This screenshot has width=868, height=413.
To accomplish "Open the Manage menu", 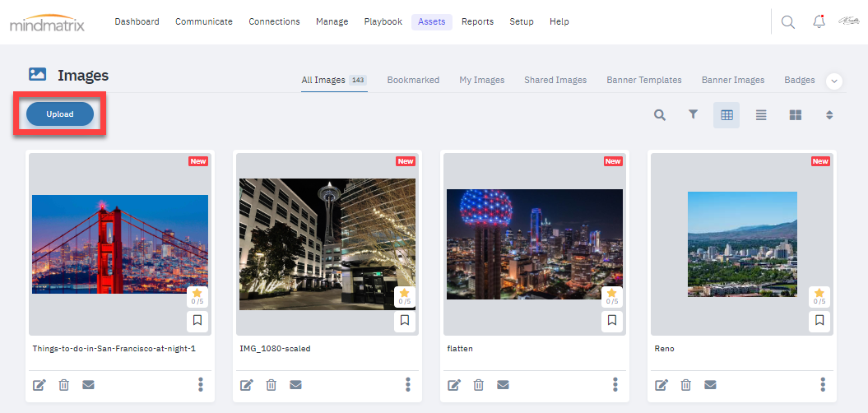I will tap(332, 21).
